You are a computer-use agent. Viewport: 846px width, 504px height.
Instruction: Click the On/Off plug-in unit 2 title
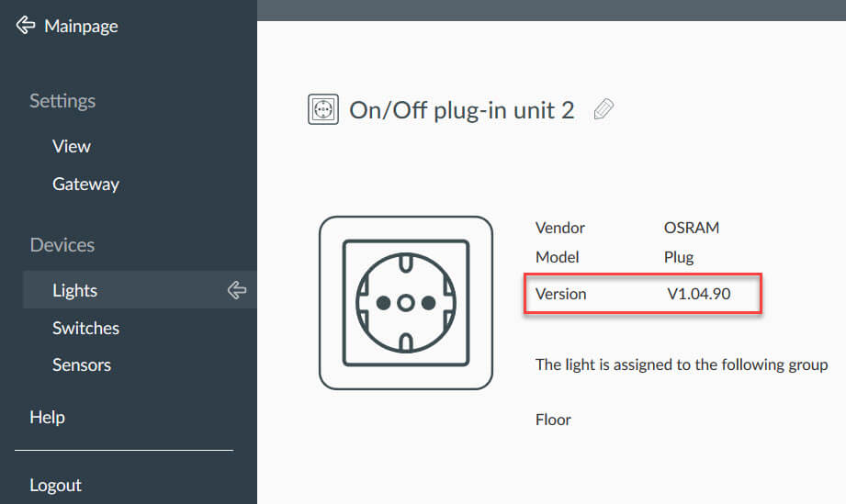tap(462, 110)
